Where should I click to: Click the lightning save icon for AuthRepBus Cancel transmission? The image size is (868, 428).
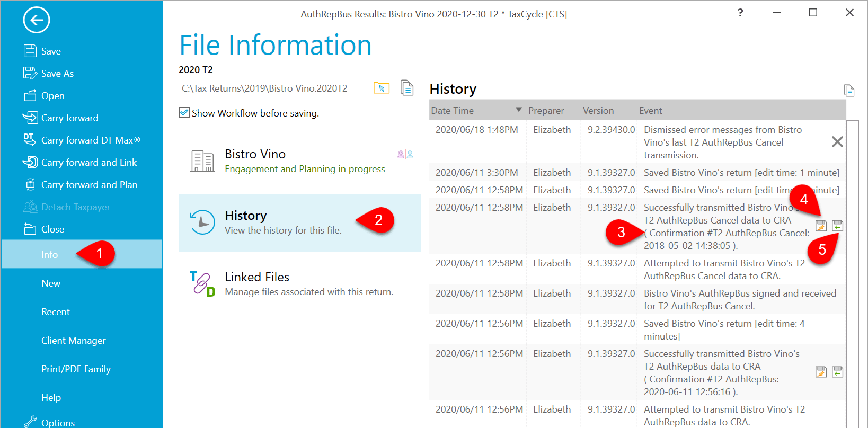821,226
